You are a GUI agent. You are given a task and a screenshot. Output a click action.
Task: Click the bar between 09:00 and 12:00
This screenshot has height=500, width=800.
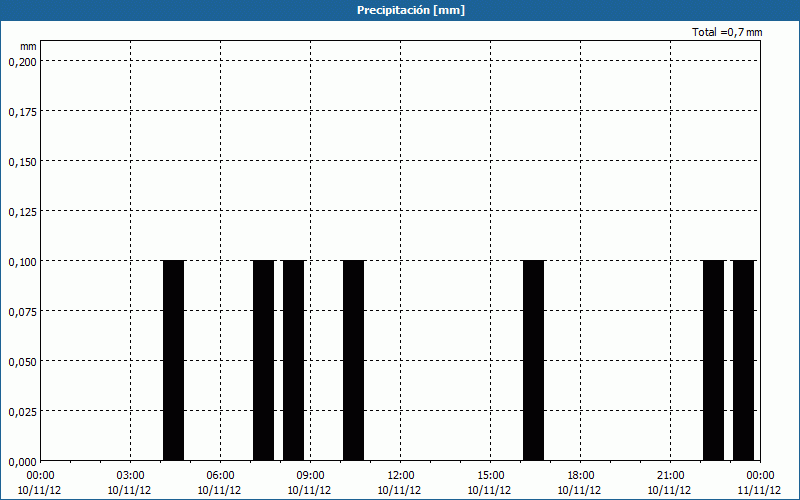354,361
